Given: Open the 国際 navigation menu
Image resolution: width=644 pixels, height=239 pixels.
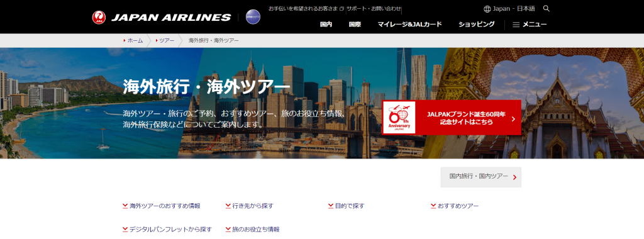Looking at the screenshot, I should coord(355,25).
